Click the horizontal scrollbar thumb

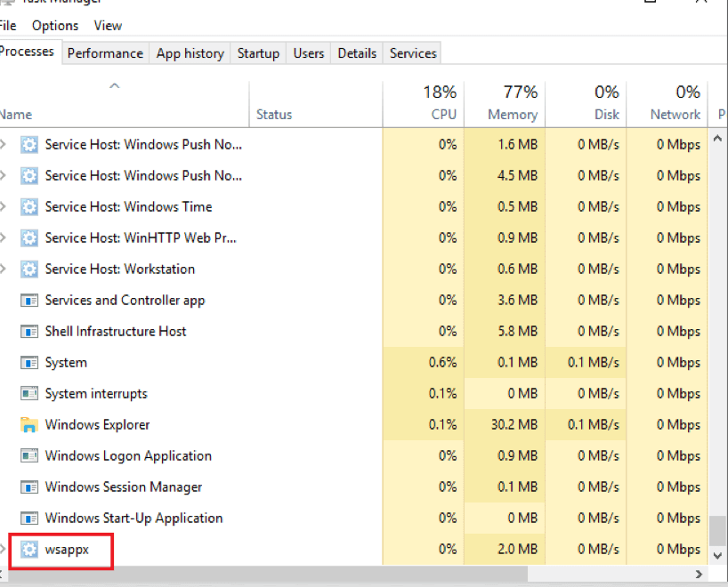pyautogui.click(x=268, y=574)
